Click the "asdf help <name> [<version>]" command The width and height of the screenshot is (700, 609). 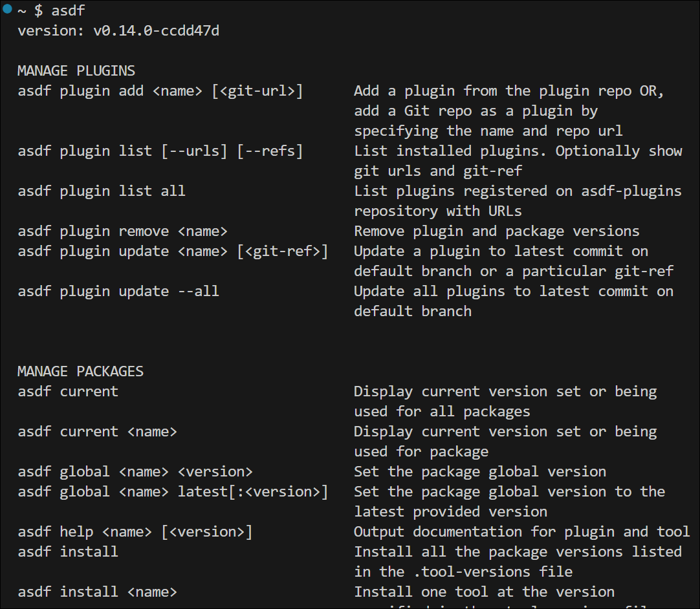[135, 531]
